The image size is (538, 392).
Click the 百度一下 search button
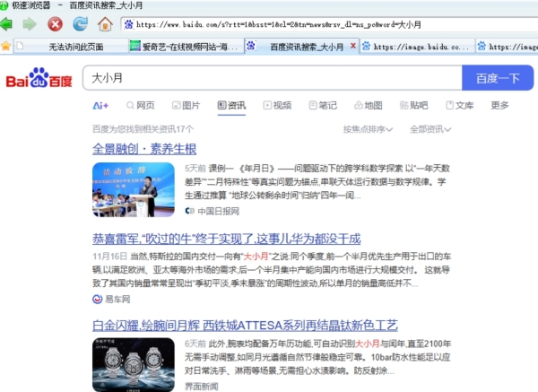(497, 79)
